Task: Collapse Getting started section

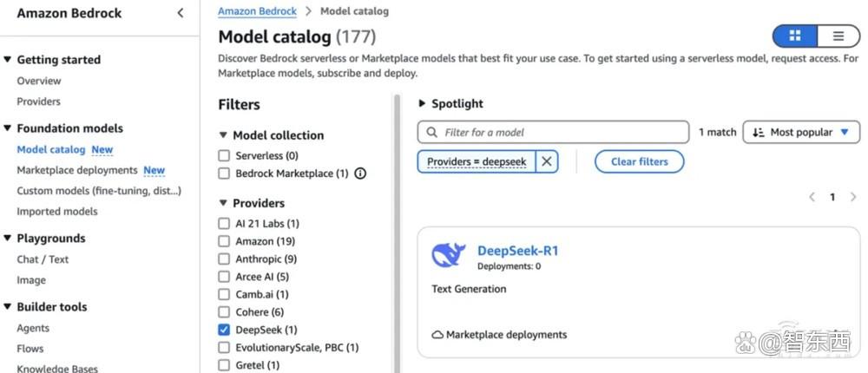Action: coord(7,60)
